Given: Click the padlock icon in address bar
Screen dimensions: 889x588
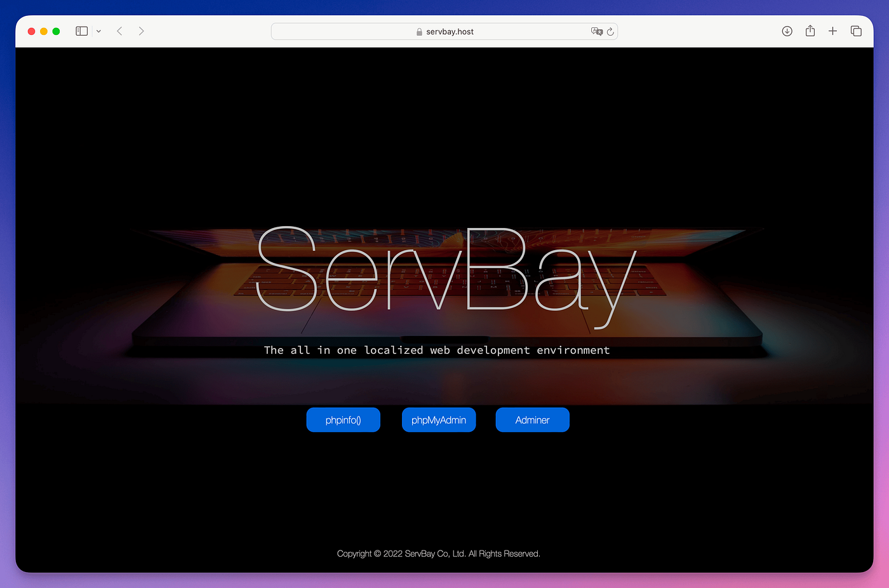Looking at the screenshot, I should [419, 32].
